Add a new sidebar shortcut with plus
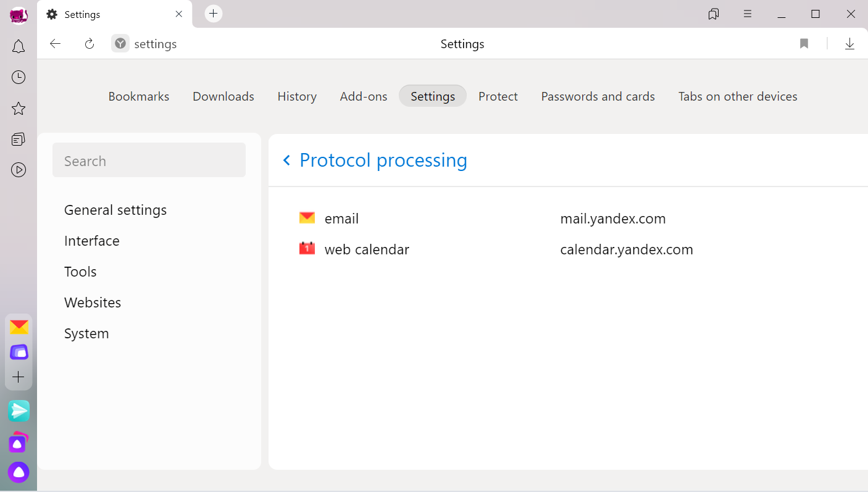Viewport: 868px width, 492px height. 19,377
